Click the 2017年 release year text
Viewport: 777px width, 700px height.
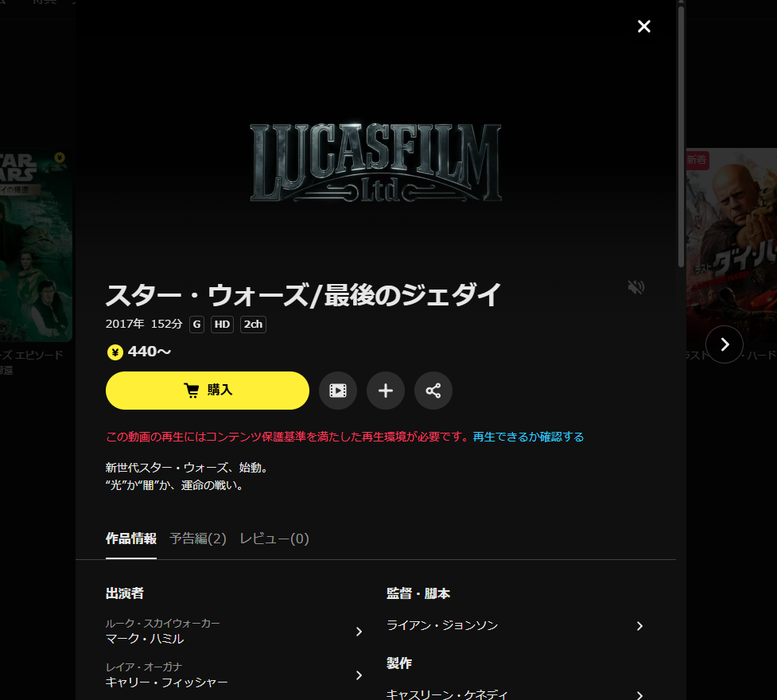[125, 324]
